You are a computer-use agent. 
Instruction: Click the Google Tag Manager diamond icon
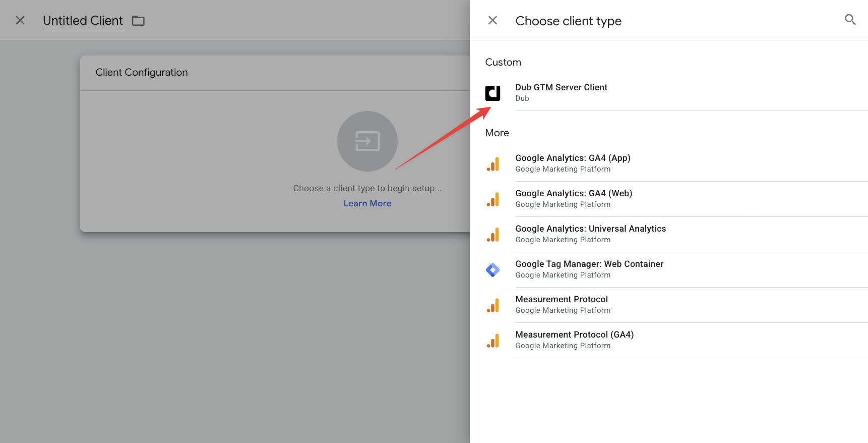[492, 270]
